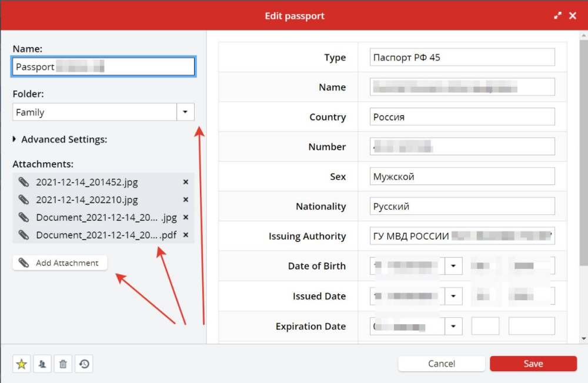Click the form scrollbar down arrow
Viewport: 588px width, 383px height.
click(x=583, y=339)
